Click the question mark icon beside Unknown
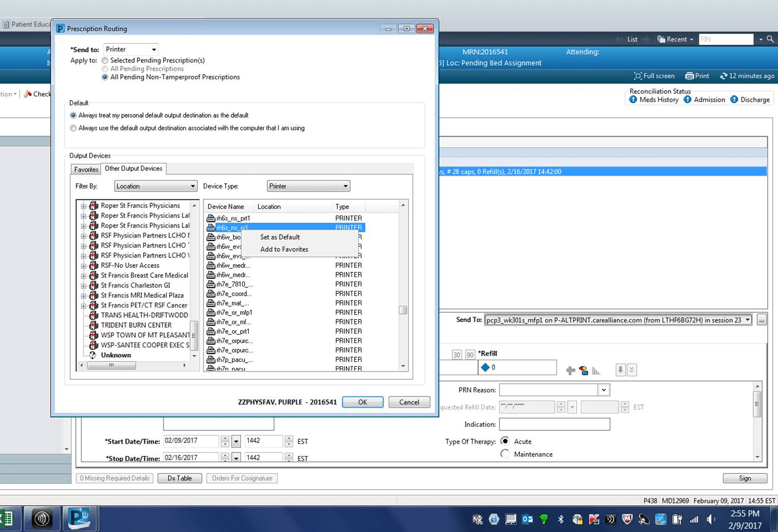This screenshot has width=778, height=532. [x=93, y=355]
